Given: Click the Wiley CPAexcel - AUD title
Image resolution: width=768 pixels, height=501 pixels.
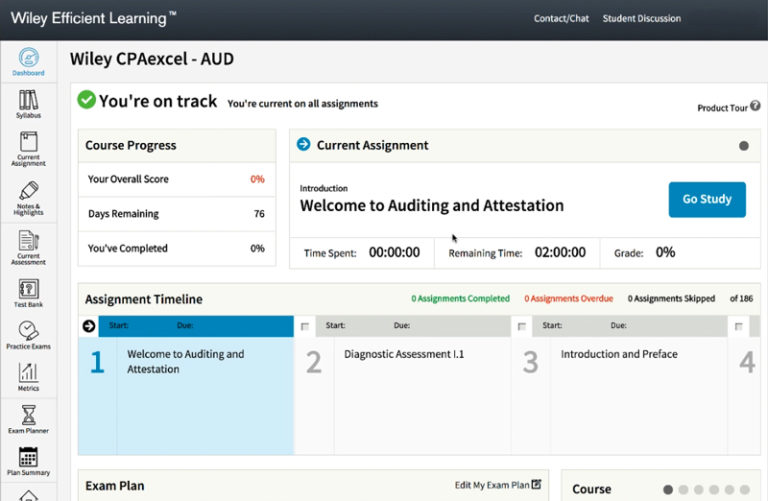Looking at the screenshot, I should pos(152,59).
